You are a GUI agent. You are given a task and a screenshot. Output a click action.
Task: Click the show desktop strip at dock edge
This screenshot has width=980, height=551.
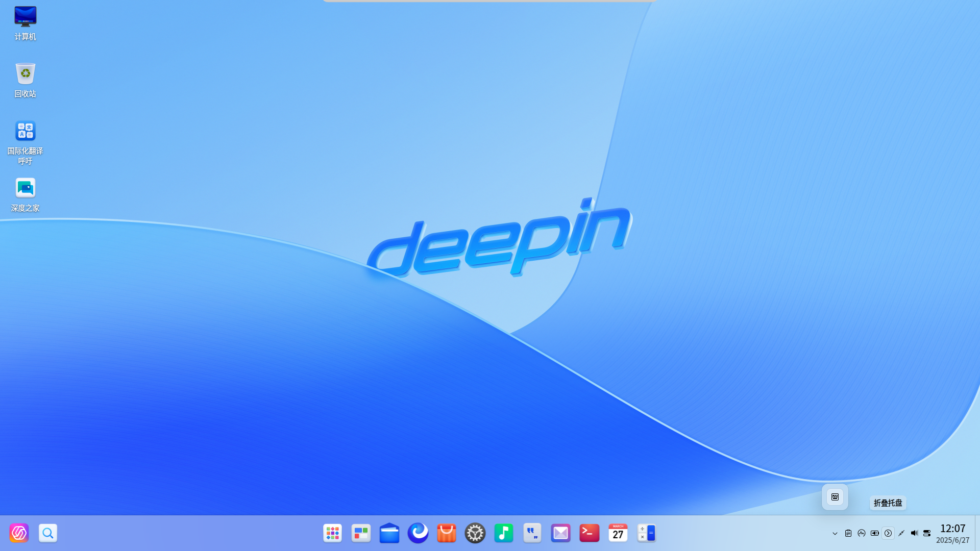977,533
